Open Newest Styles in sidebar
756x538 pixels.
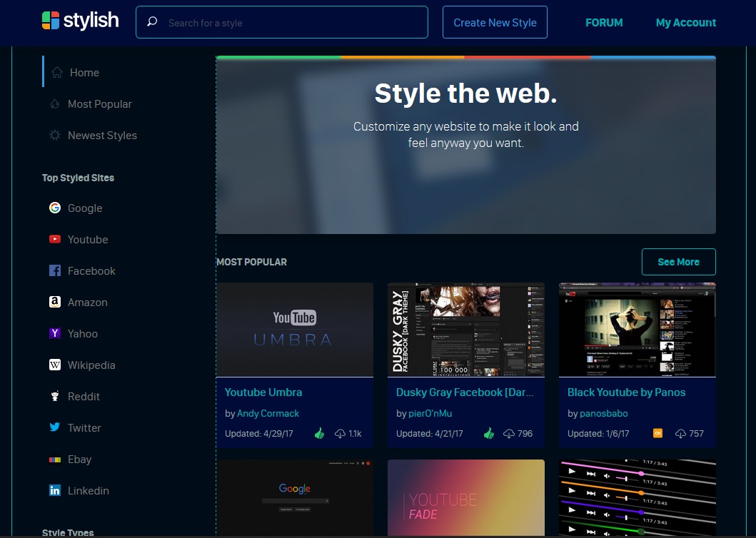[102, 136]
